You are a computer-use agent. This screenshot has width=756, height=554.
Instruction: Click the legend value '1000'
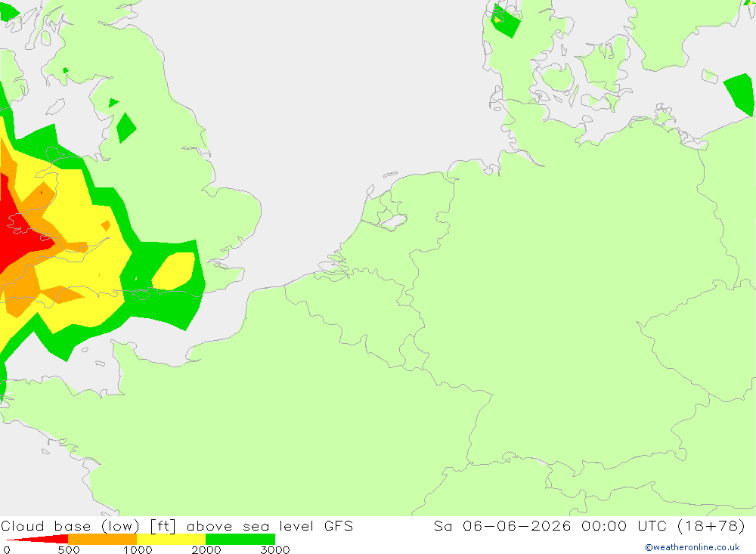(x=138, y=549)
